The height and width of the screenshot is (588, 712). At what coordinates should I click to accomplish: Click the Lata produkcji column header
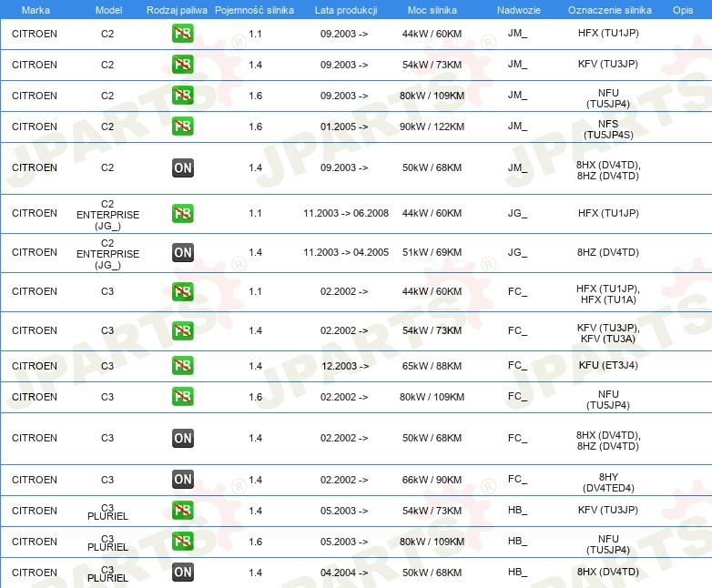point(346,10)
